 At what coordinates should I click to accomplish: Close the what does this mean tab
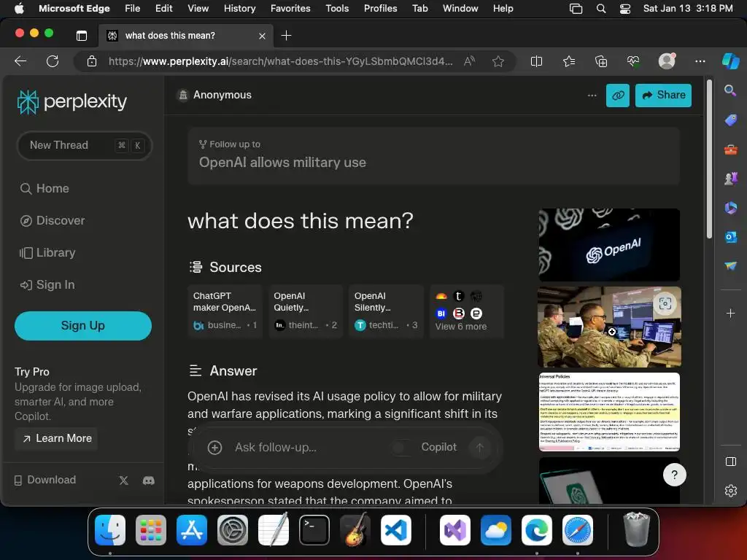[x=262, y=36]
